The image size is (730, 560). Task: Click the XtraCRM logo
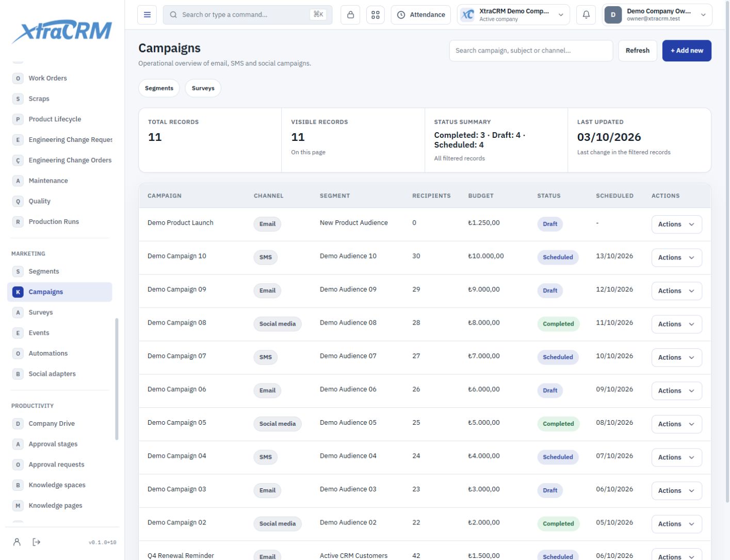(62, 31)
